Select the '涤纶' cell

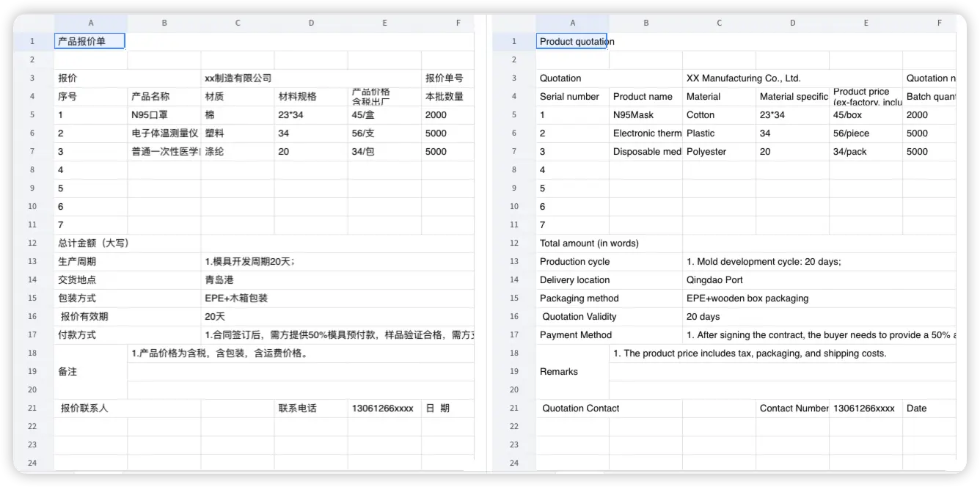(x=238, y=151)
